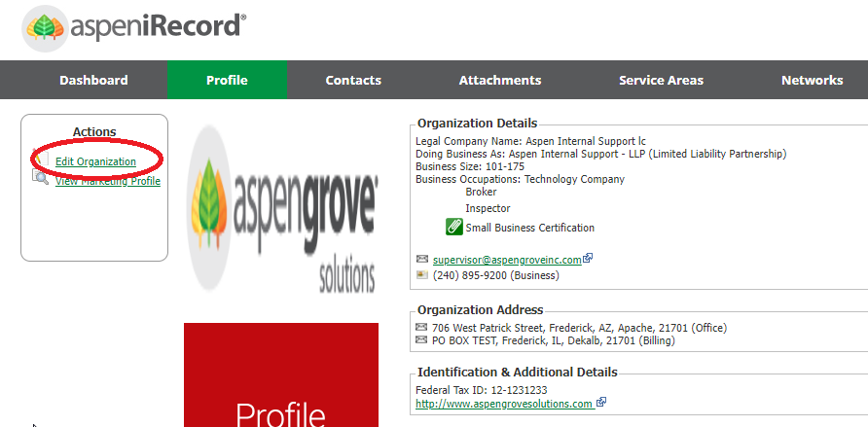Click the magnifier icon beside View Marketing Profile

[41, 177]
